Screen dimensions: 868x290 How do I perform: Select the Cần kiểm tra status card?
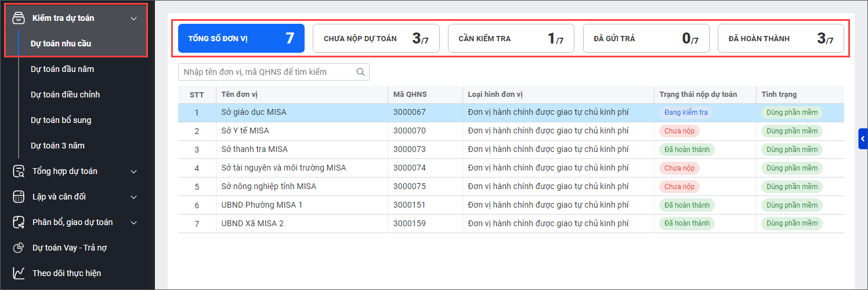511,38
